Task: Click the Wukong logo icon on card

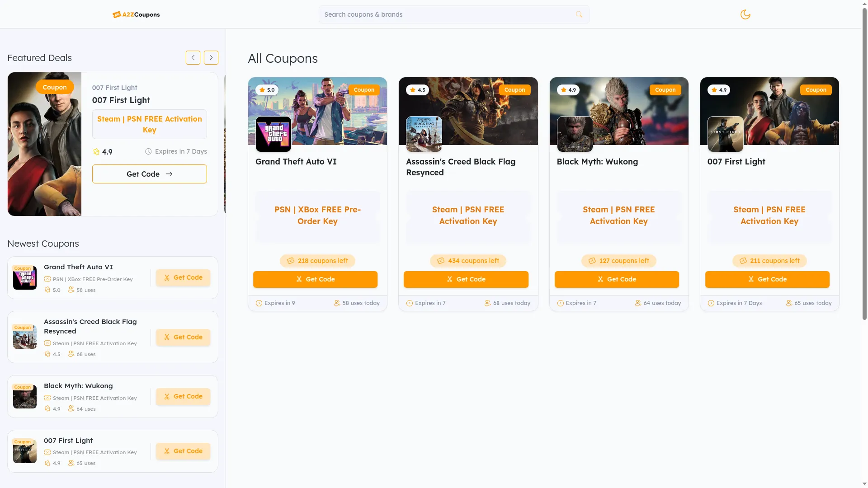Action: point(575,134)
